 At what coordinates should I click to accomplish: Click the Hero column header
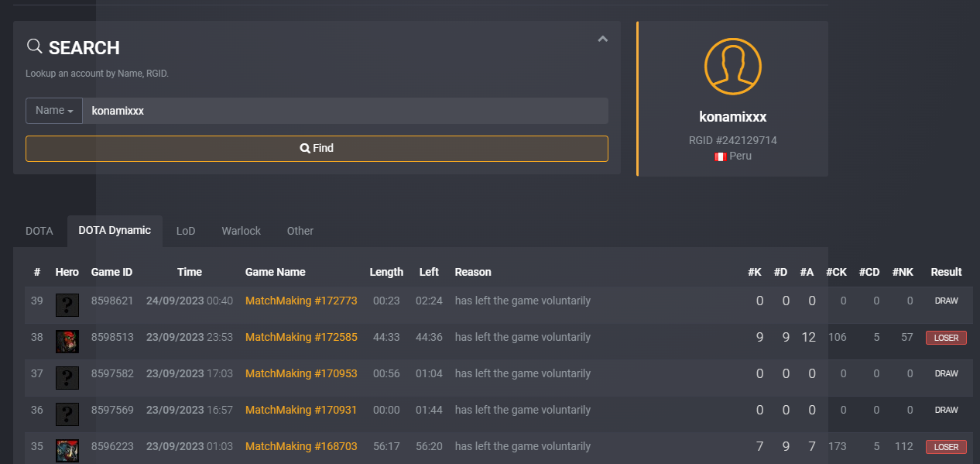click(67, 272)
